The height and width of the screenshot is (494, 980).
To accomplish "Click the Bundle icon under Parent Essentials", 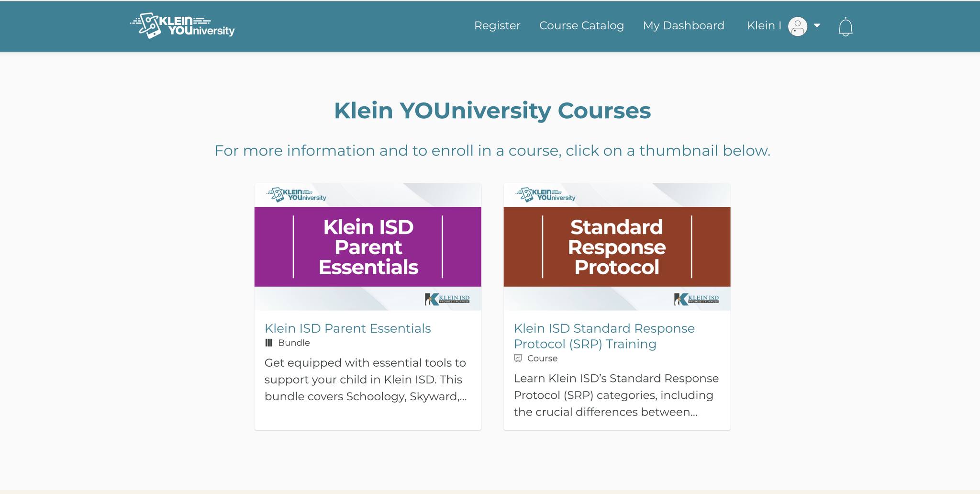I will point(268,343).
